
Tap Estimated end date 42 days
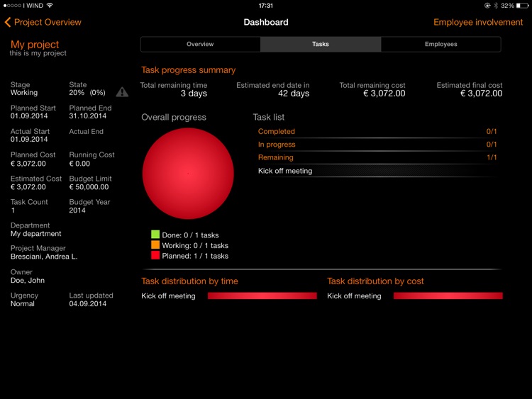[x=294, y=94]
